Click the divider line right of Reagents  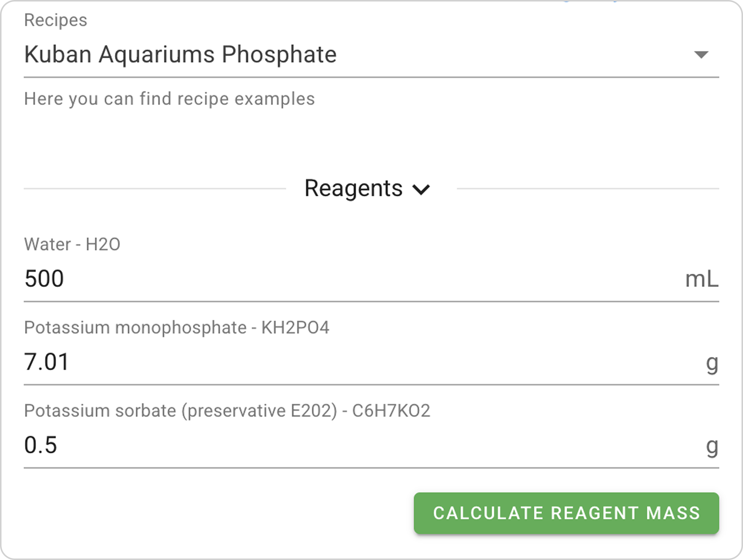(588, 189)
